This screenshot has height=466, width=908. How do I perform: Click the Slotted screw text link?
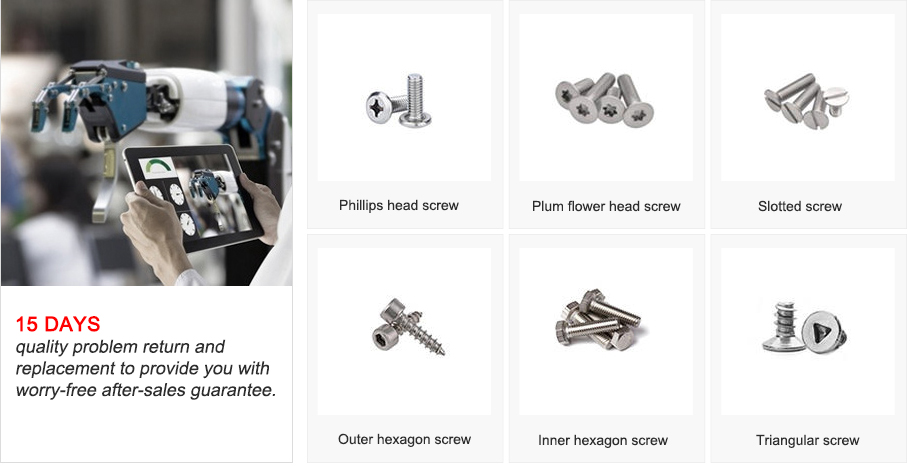click(x=800, y=207)
